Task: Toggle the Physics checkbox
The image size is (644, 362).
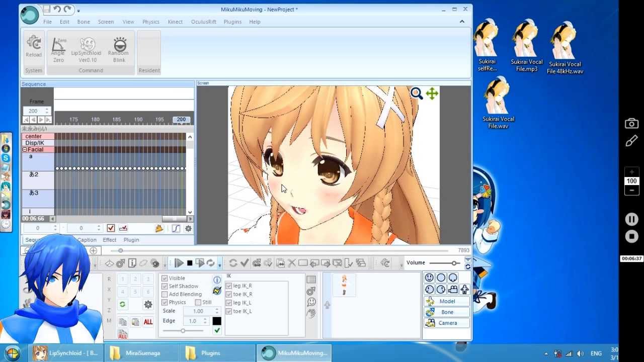Action: [x=165, y=302]
